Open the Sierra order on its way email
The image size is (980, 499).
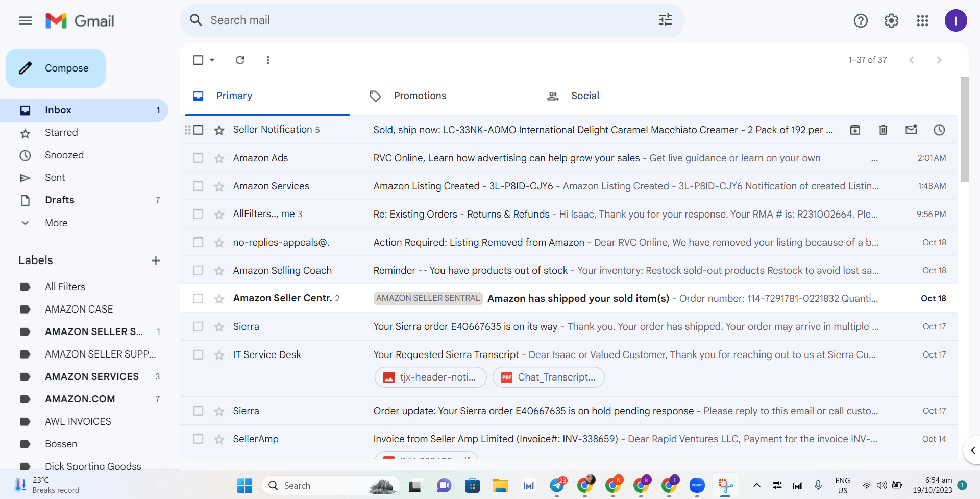coord(568,326)
